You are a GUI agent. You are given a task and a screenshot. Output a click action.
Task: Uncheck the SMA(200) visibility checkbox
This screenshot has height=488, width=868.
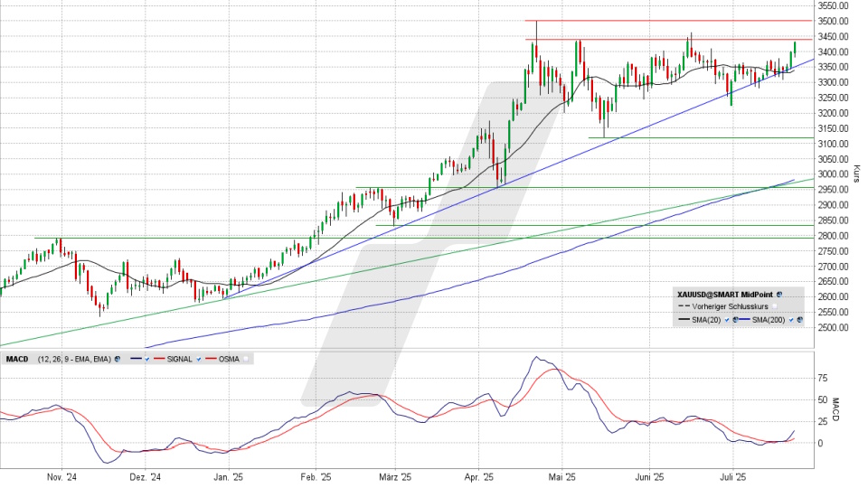tap(791, 320)
